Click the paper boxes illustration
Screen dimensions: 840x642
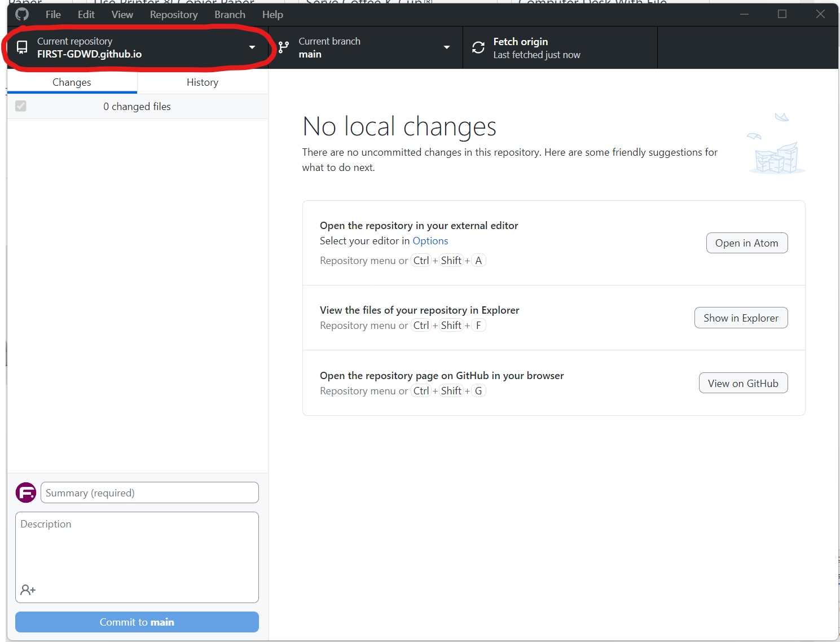[776, 144]
